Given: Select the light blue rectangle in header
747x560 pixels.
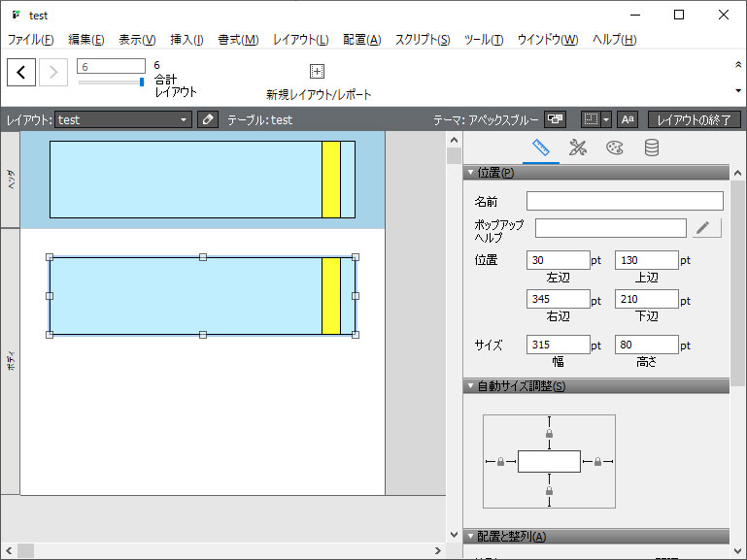Looking at the screenshot, I should (x=186, y=180).
